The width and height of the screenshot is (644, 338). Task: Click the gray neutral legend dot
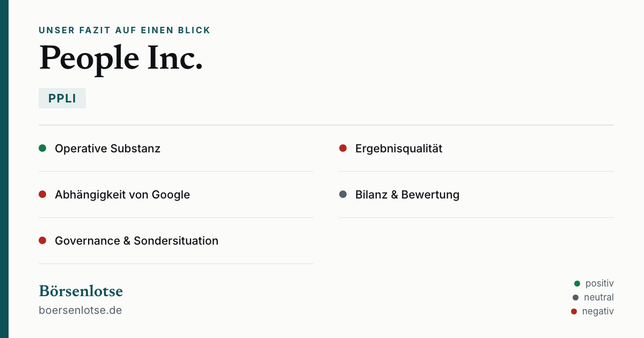pyautogui.click(x=576, y=297)
